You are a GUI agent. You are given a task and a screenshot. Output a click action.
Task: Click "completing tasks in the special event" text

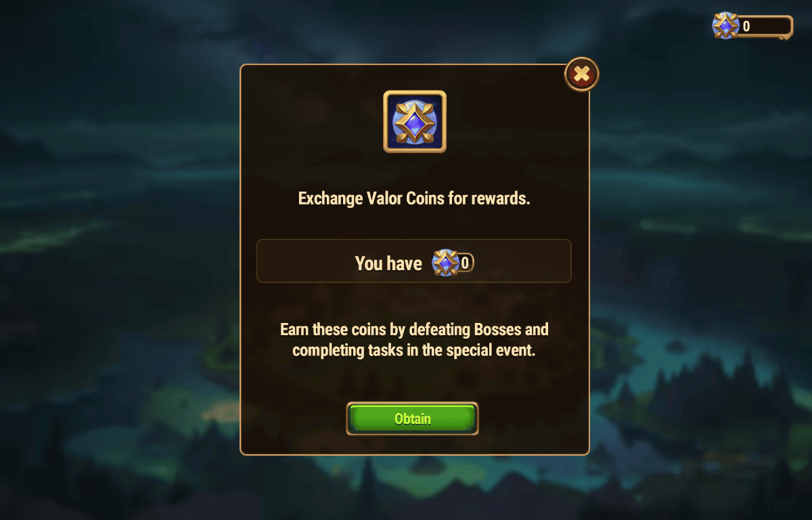click(x=411, y=351)
